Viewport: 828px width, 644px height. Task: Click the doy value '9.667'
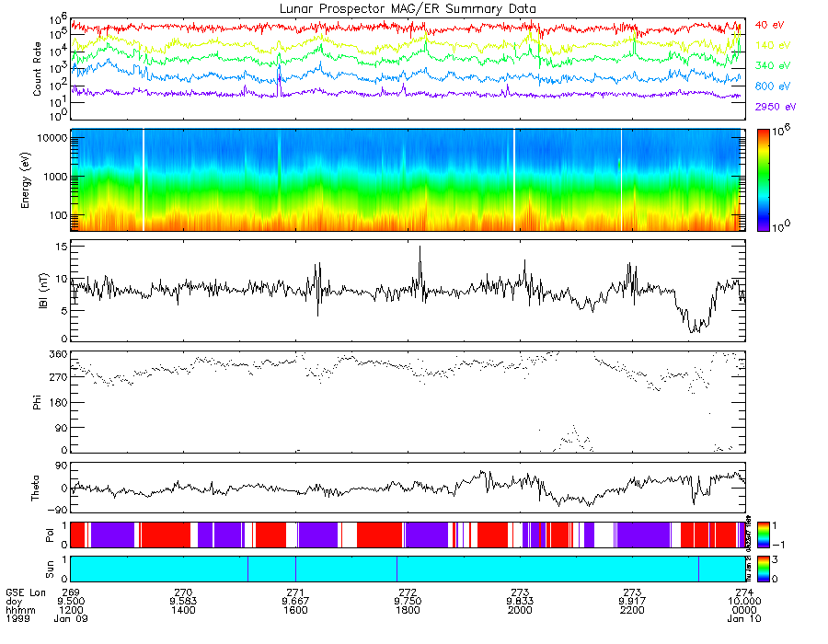[x=295, y=602]
